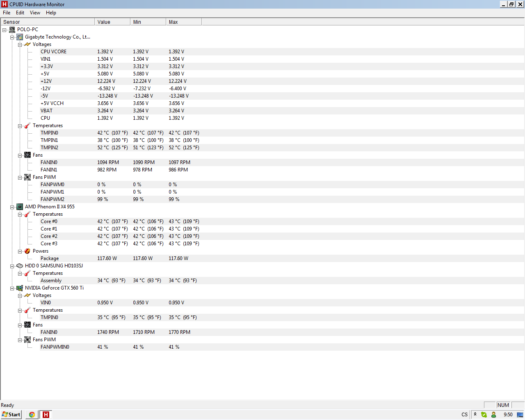Viewport: 525px width, 420px height.
Task: Select the FANPWMIN0 row label
Action: click(55, 347)
